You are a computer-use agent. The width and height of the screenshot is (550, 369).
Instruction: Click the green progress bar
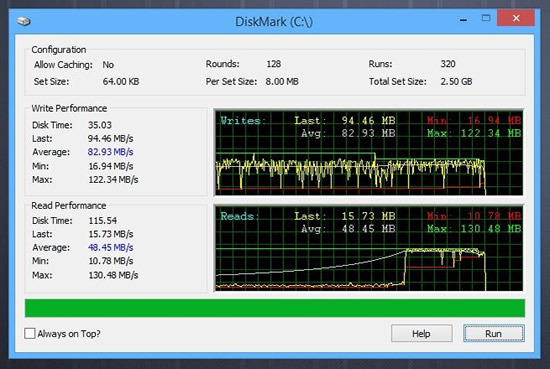click(x=275, y=308)
